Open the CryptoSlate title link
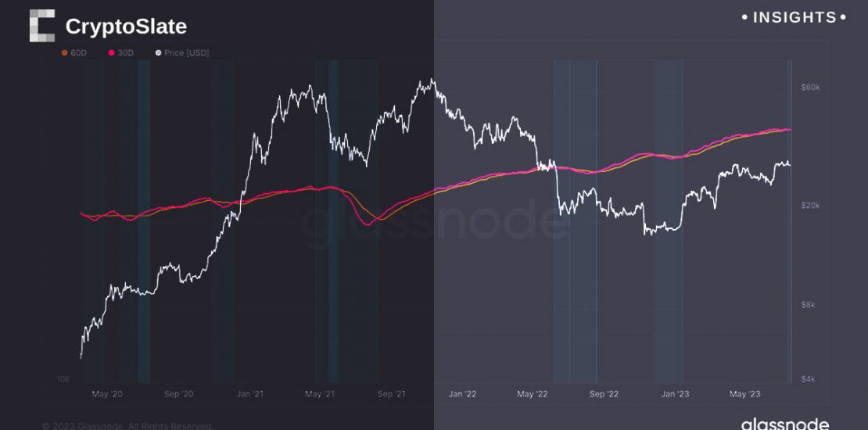The height and width of the screenshot is (430, 868). tap(126, 27)
